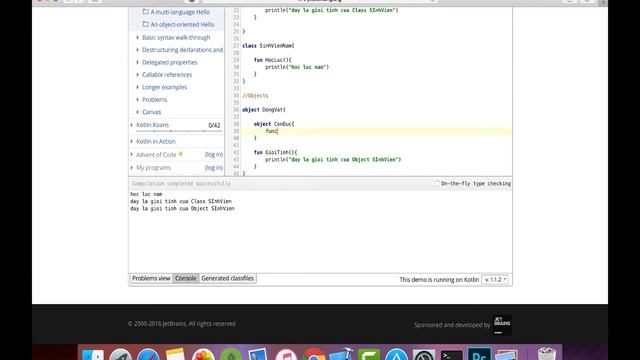
Task: Expand Kotlin Koans arrow
Action: pos(132,125)
